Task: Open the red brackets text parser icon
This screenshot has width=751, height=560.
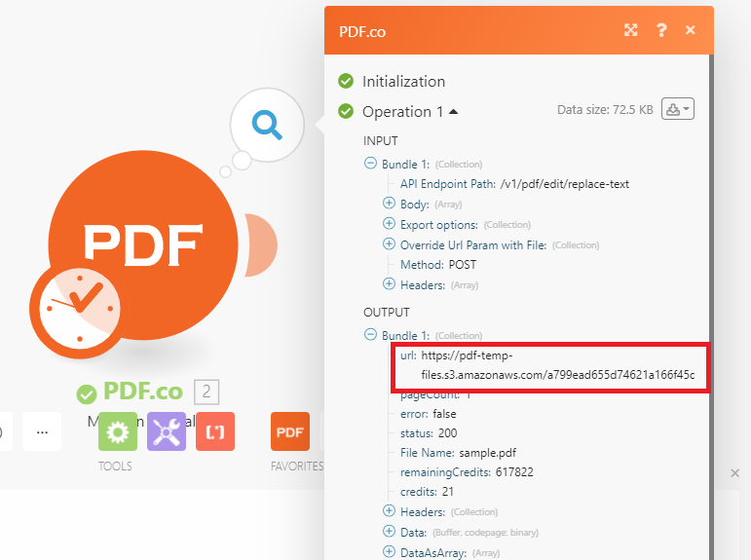Action: 215,431
